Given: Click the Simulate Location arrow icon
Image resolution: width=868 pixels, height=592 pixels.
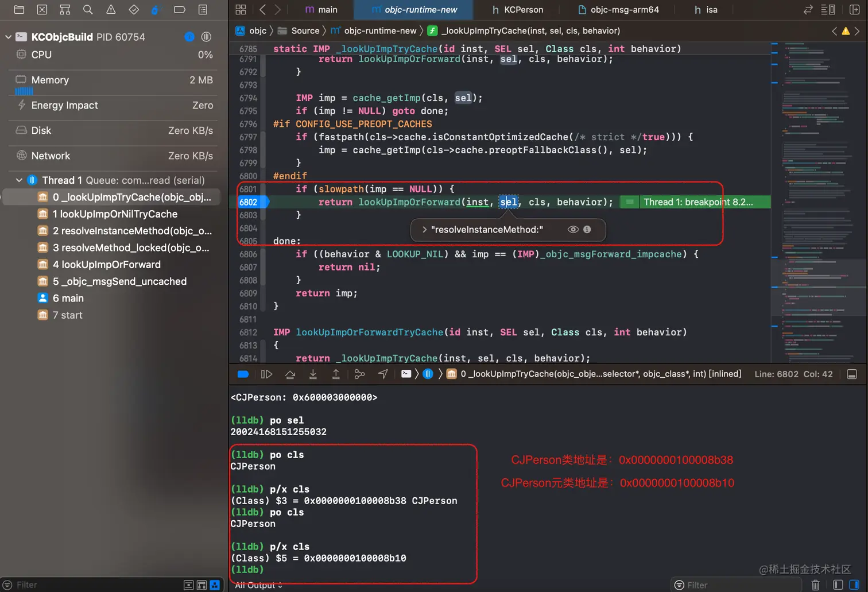Looking at the screenshot, I should tap(383, 374).
